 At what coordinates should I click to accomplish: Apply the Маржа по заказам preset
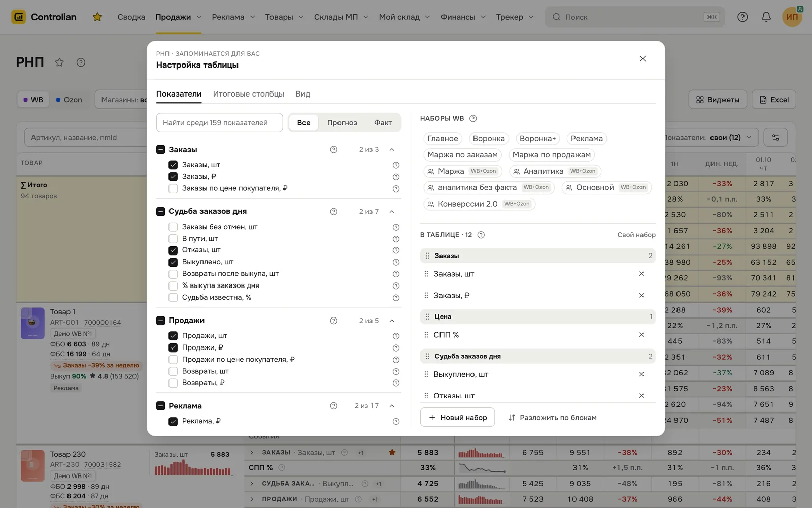(x=462, y=155)
